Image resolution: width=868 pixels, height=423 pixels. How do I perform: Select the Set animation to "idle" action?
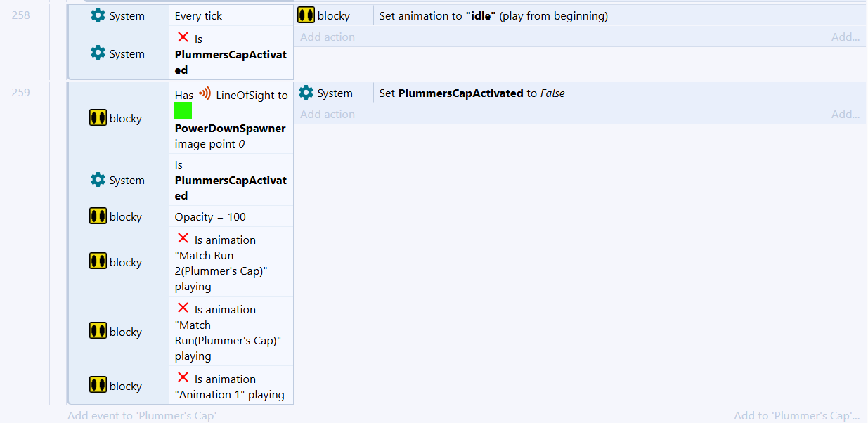(493, 16)
